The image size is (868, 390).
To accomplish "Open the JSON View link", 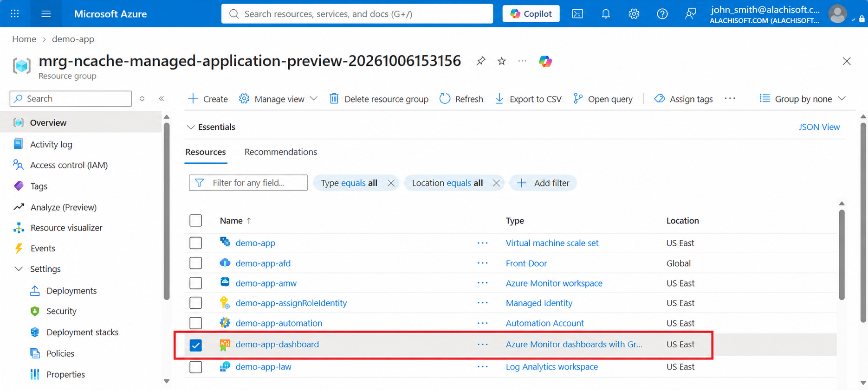I will click(x=819, y=127).
